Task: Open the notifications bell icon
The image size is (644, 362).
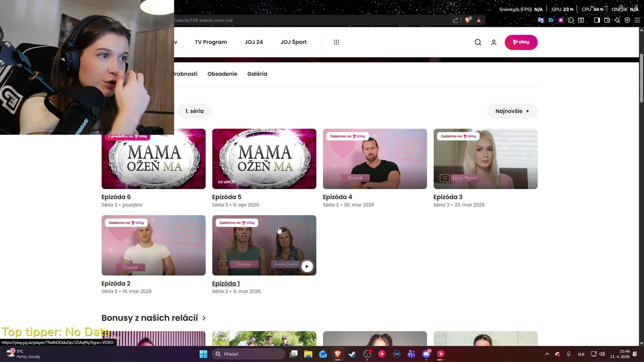Action: (x=635, y=354)
